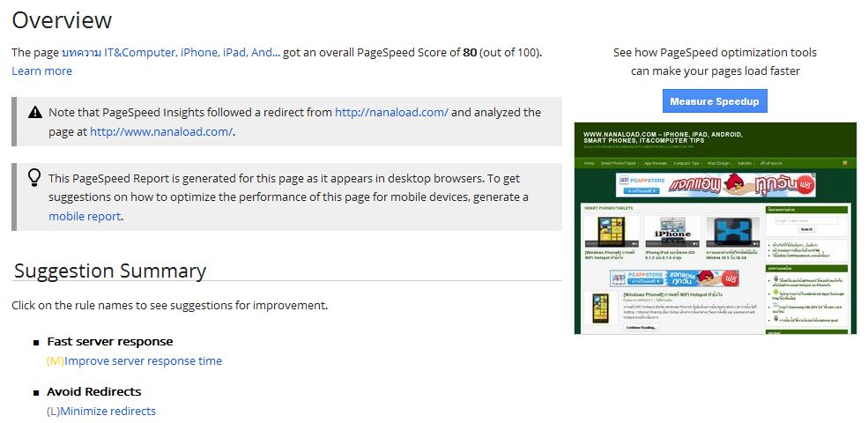Click the Measure Speedup button
Screen dimensions: 868x423
715,100
